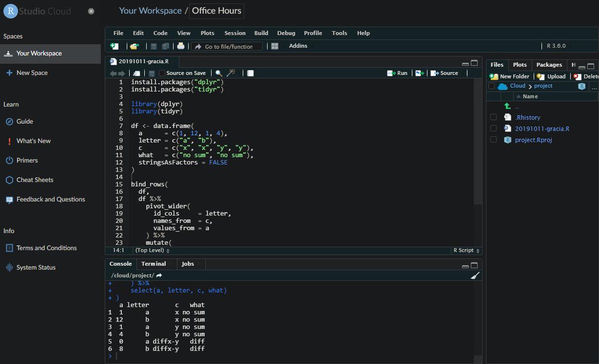Check the .Rhistory file checkbox
This screenshot has height=364, width=599.
point(494,117)
